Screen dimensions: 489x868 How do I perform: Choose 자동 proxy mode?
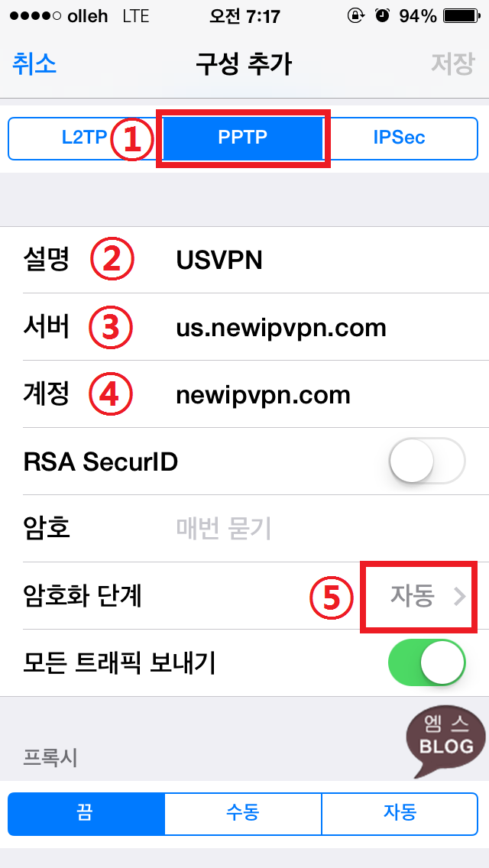pos(400,813)
